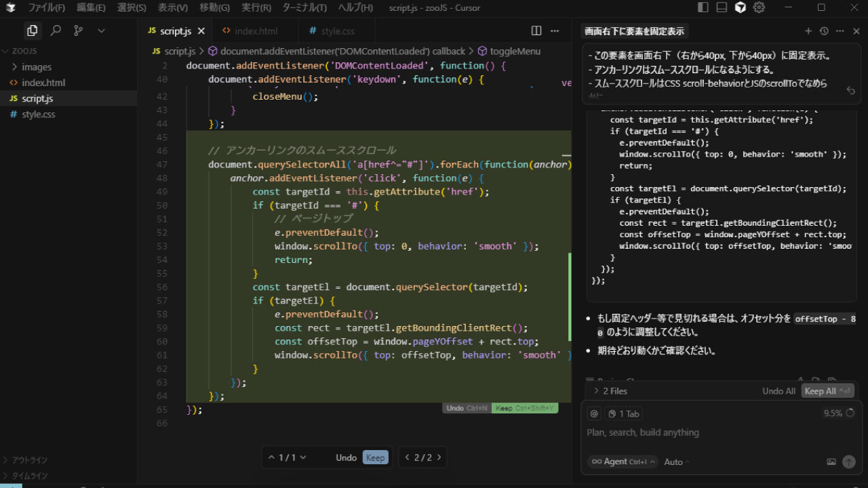868x488 pixels.
Task: Split the editor to the right
Action: [x=536, y=30]
